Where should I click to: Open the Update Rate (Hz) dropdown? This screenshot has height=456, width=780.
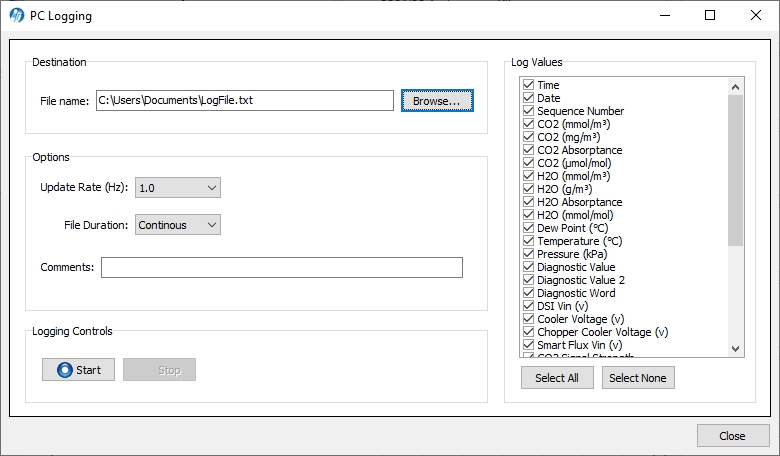(x=178, y=187)
